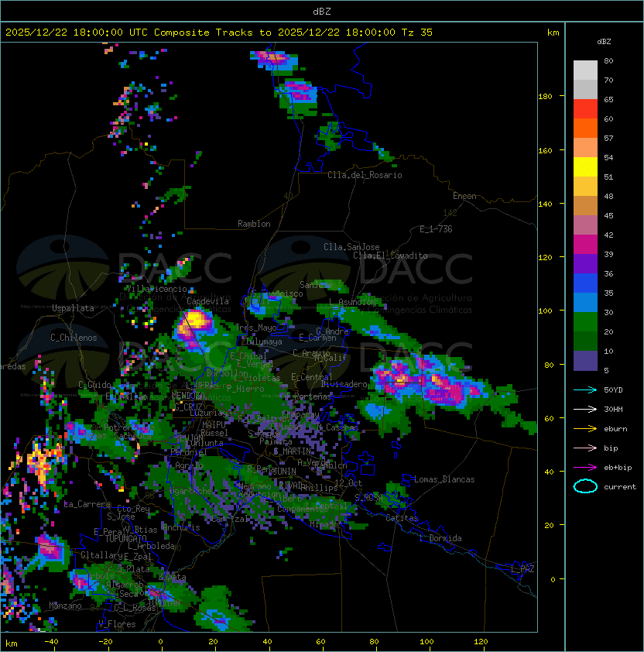Viewport: 644px width, 652px height.
Task: Click the 'dBZ' heading above color scale
Action: pyautogui.click(x=604, y=42)
